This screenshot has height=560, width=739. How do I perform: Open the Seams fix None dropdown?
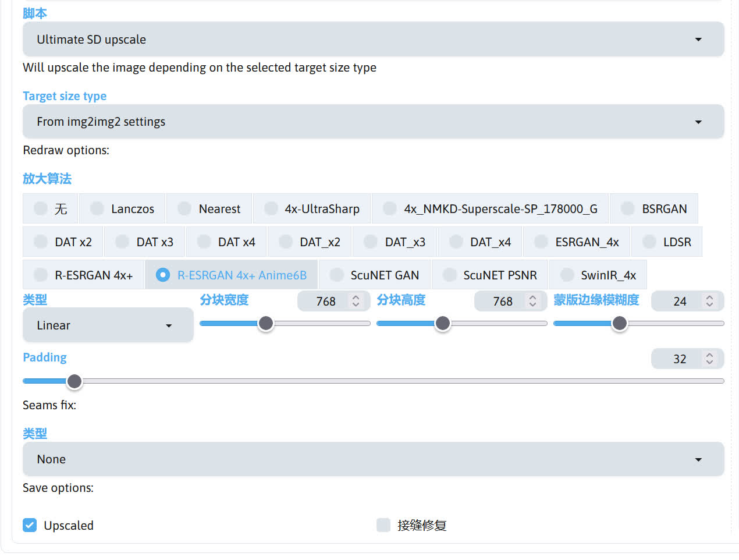click(373, 459)
